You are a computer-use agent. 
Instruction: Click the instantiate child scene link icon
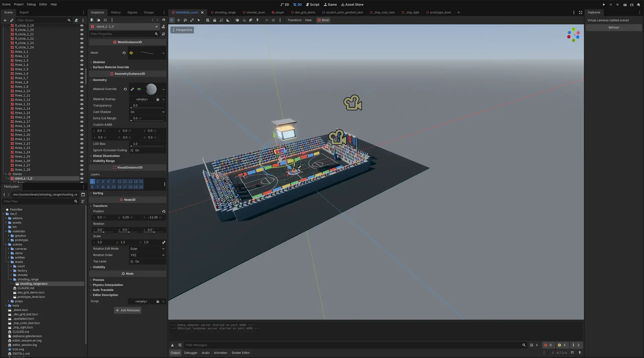click(12, 20)
